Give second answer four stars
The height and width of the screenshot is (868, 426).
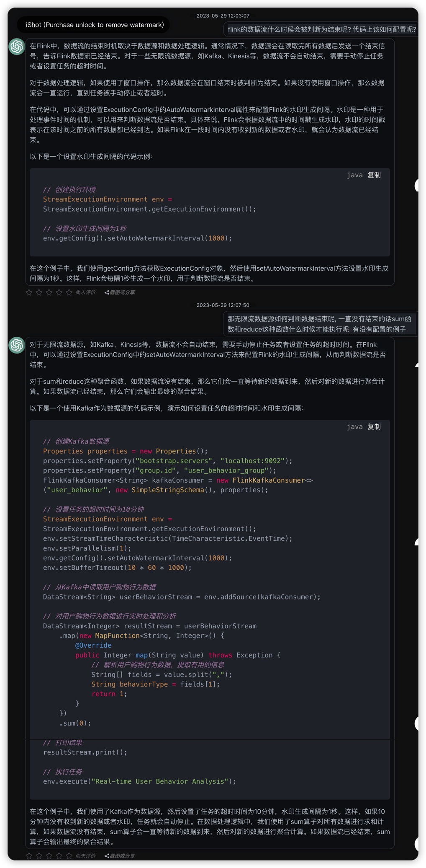pos(59,855)
